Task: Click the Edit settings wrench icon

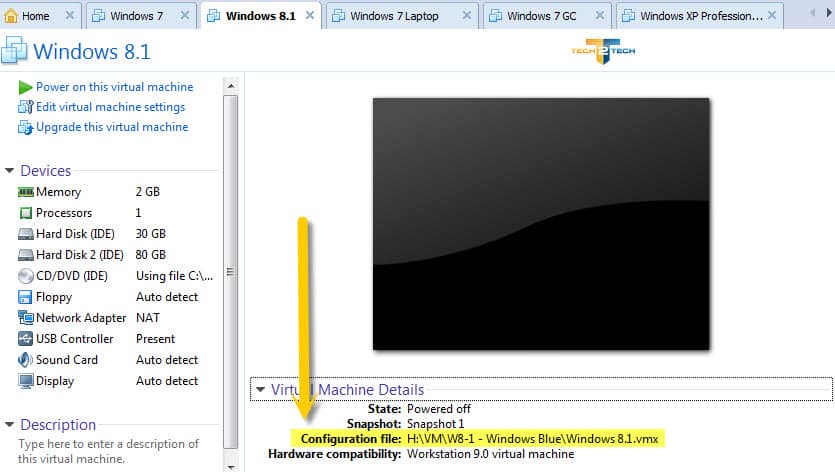Action: (x=25, y=107)
